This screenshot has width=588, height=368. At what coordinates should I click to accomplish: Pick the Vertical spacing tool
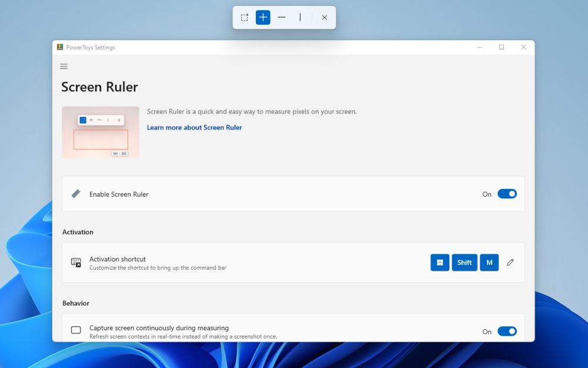(300, 18)
